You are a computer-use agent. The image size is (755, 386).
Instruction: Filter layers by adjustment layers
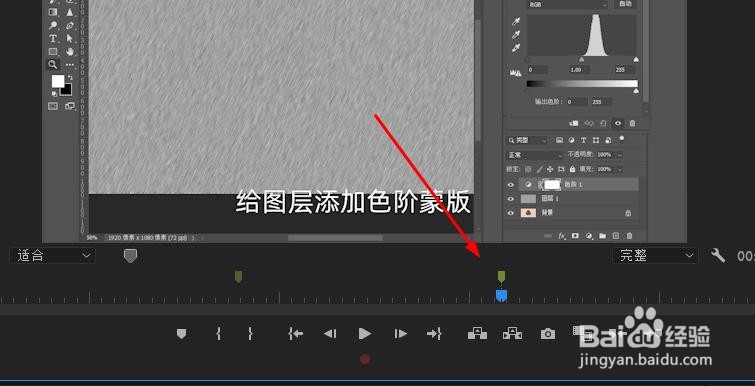(x=572, y=141)
